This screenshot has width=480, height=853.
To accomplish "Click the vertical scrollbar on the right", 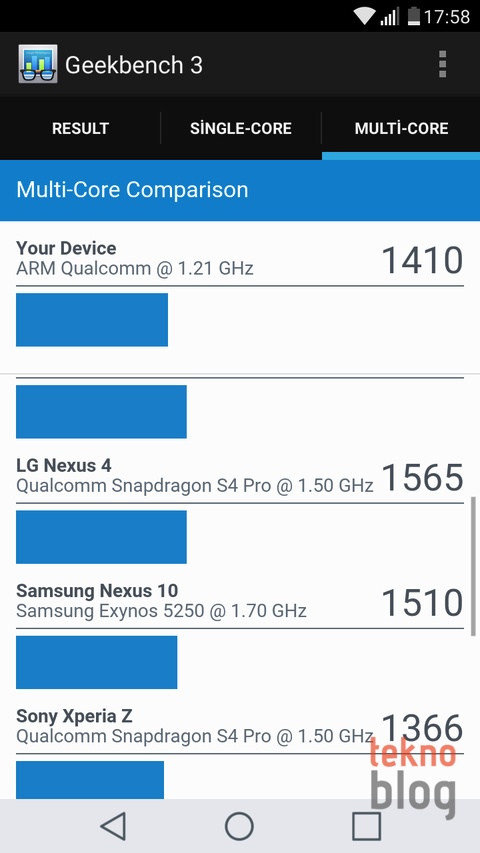I will [473, 566].
